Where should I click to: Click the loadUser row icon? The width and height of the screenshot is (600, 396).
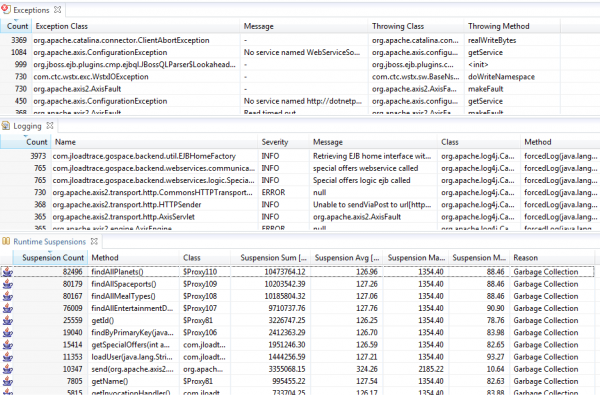pos(7,357)
